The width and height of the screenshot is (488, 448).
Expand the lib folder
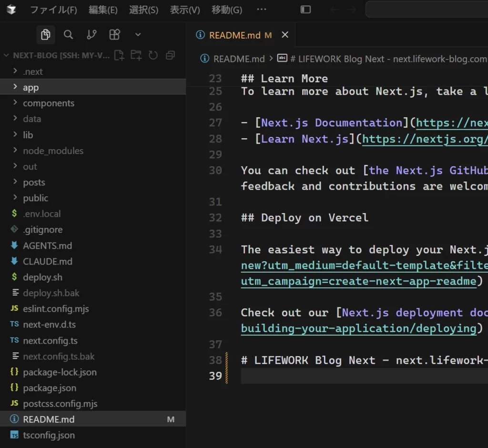(93, 135)
